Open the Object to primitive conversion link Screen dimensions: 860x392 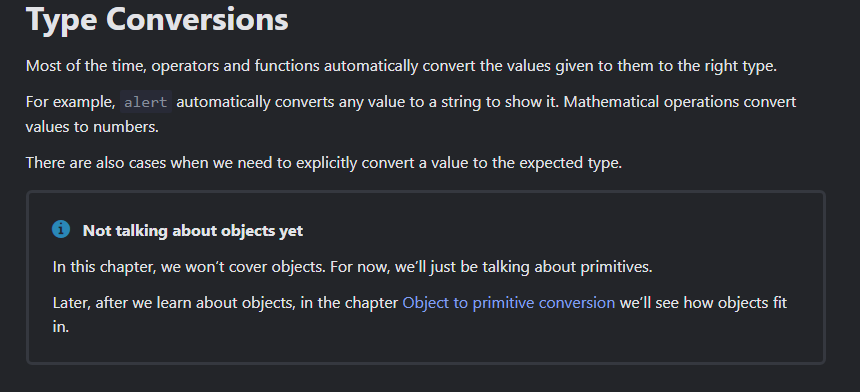pos(508,303)
